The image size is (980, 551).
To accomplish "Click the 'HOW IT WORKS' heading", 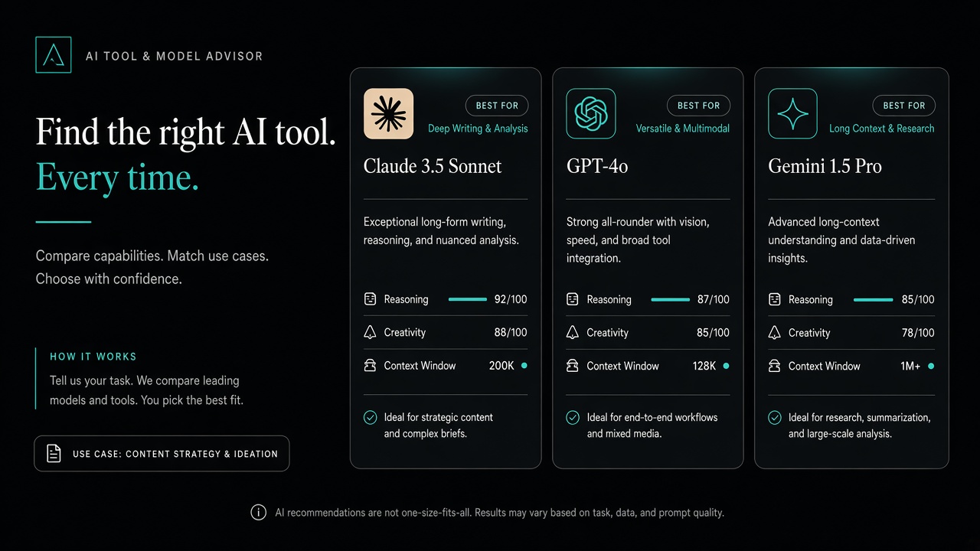I will pos(93,357).
